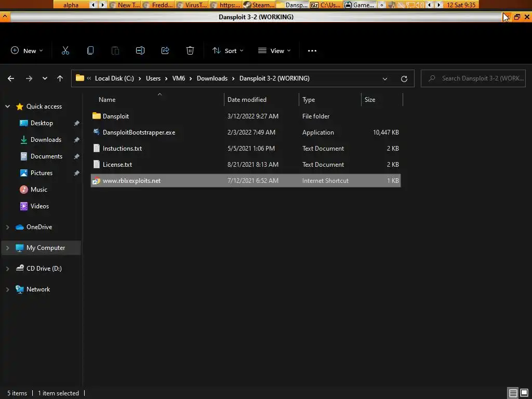
Task: Click Local Disk (C:) in address path
Action: (x=114, y=78)
